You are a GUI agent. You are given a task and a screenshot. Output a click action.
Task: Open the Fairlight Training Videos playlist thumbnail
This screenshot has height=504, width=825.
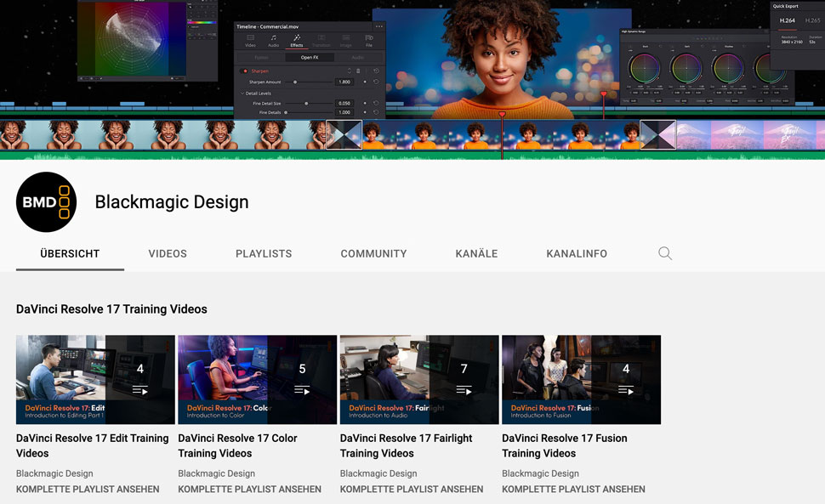(x=419, y=379)
